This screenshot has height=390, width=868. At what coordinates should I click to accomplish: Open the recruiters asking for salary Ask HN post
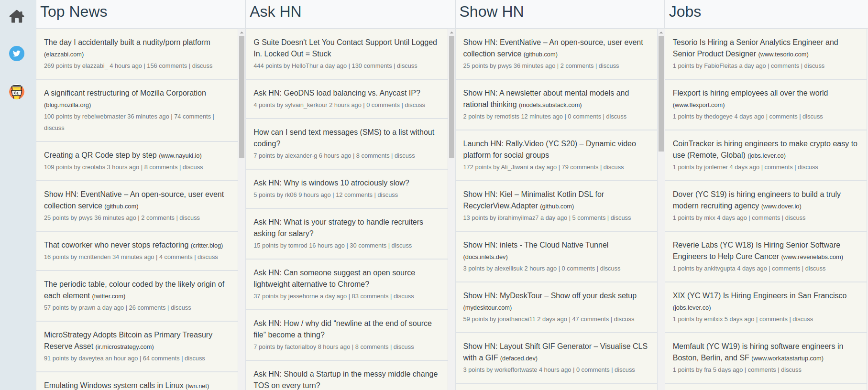click(338, 227)
